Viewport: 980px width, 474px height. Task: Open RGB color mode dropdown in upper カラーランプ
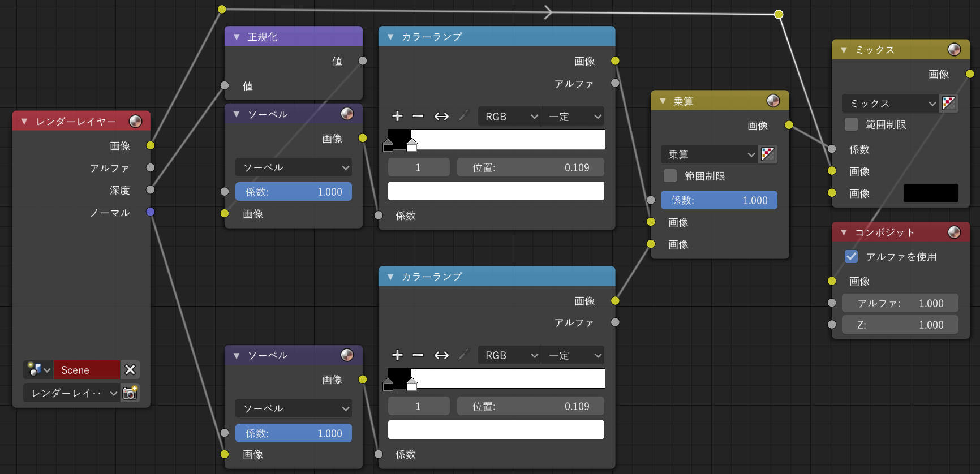tap(509, 117)
